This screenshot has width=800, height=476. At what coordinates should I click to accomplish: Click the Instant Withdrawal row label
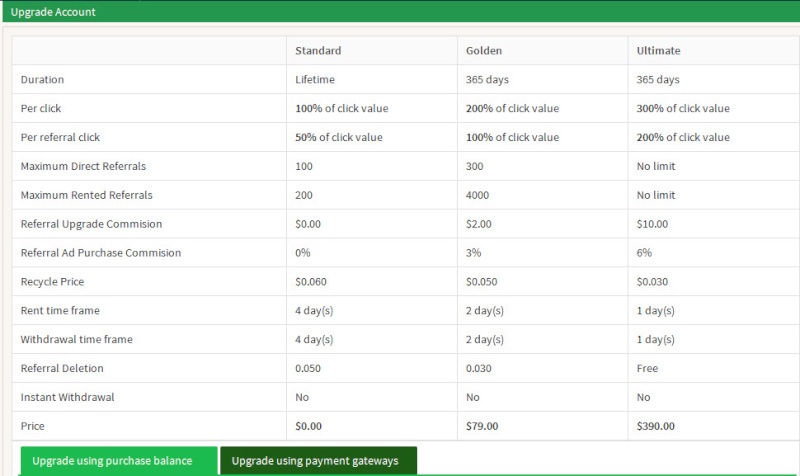pyautogui.click(x=67, y=397)
